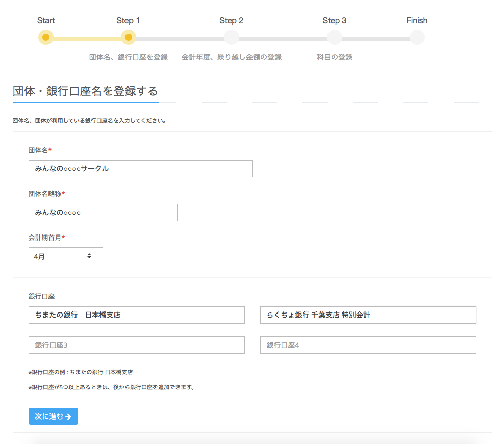The image size is (504, 444).
Task: Click the ちまたの銀行 日本橋支店 account field
Action: pyautogui.click(x=136, y=315)
